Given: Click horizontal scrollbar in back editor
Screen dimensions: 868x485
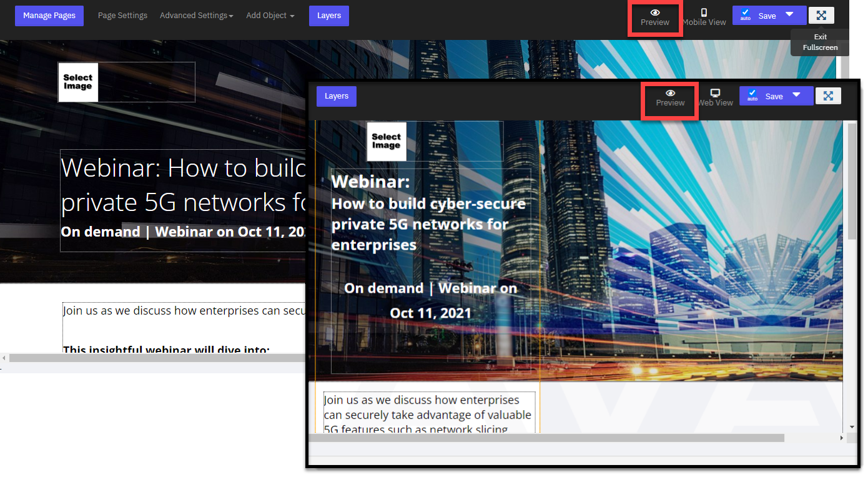Looking at the screenshot, I should pyautogui.click(x=157, y=358).
